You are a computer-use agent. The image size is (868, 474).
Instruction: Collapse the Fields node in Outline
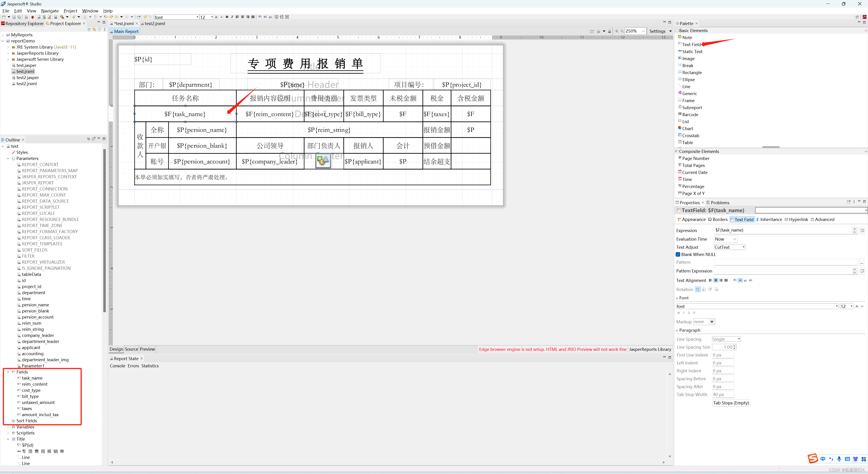[8, 372]
